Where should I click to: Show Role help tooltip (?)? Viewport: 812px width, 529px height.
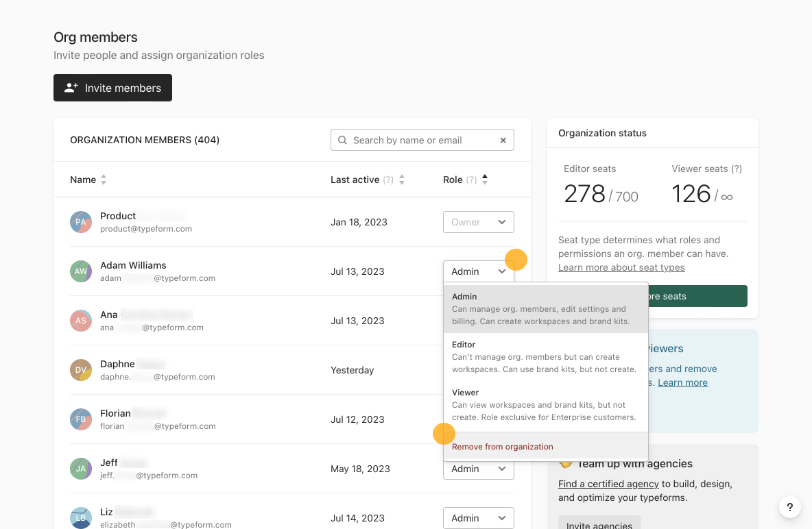(x=471, y=180)
